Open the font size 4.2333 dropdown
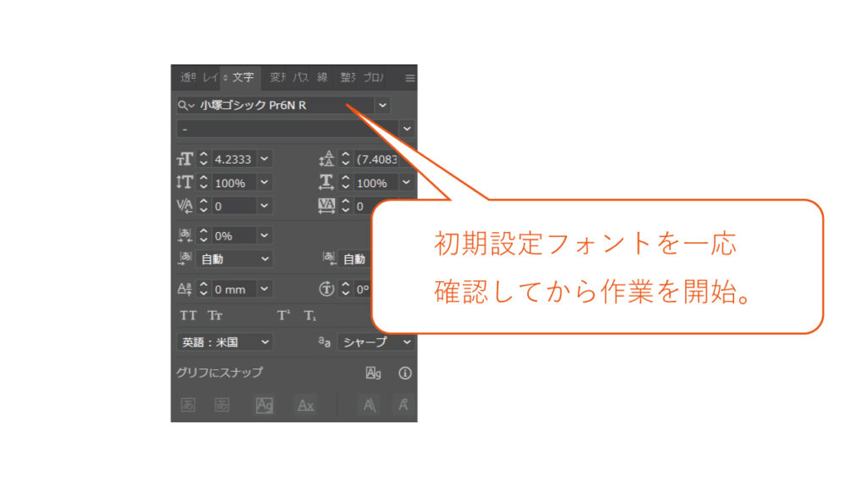868x488 pixels. point(264,159)
